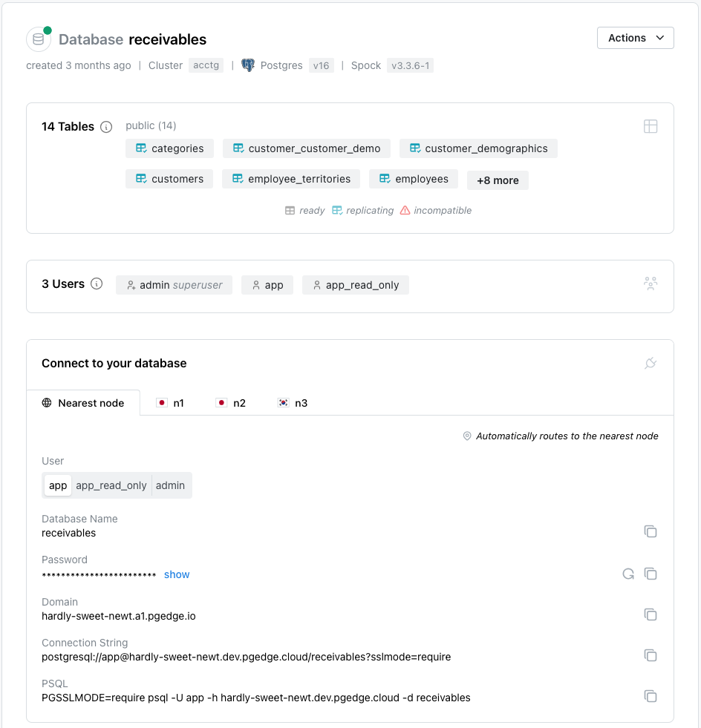701x728 pixels.
Task: Click the South Korea flag icon for n3
Action: pyautogui.click(x=284, y=402)
